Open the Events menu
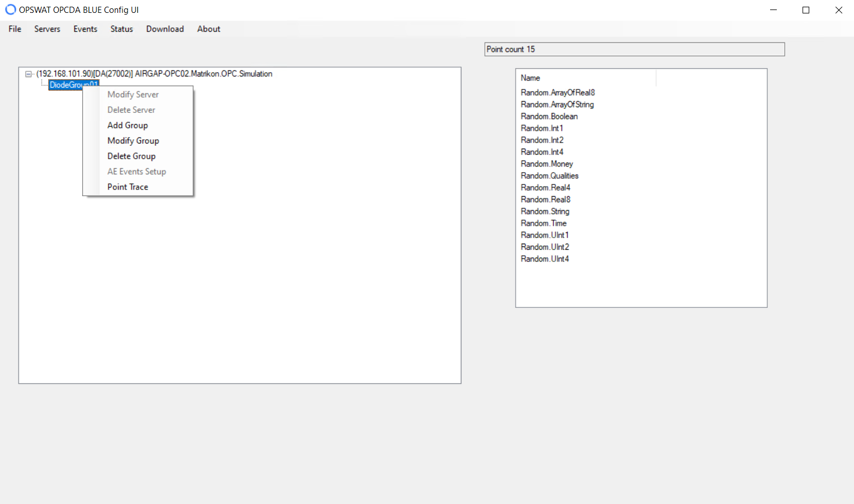The width and height of the screenshot is (854, 504). (x=85, y=29)
